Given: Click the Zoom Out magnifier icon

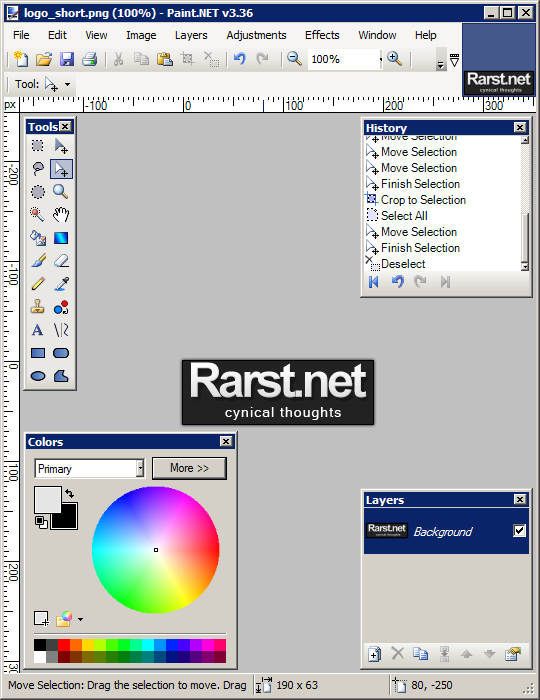Looking at the screenshot, I should [x=294, y=59].
